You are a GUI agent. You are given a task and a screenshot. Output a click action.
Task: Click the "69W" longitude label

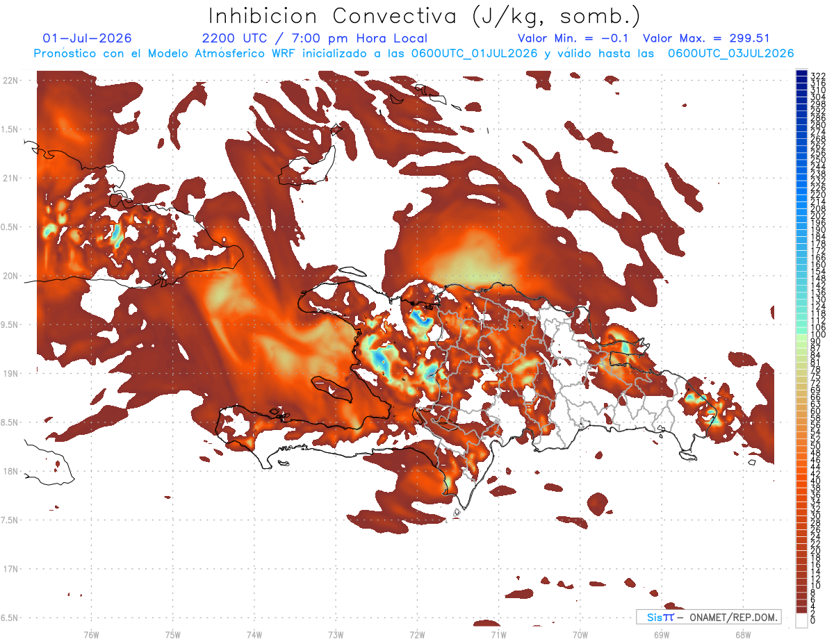coord(662,634)
